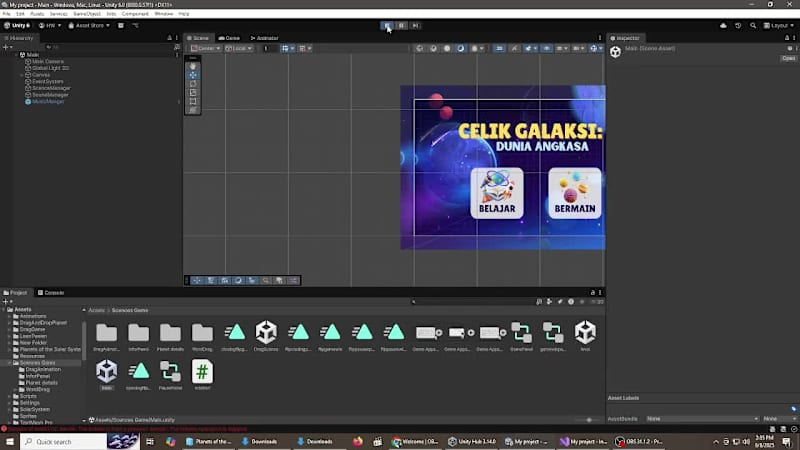Select EventSystem in Hierarchy

tap(48, 82)
